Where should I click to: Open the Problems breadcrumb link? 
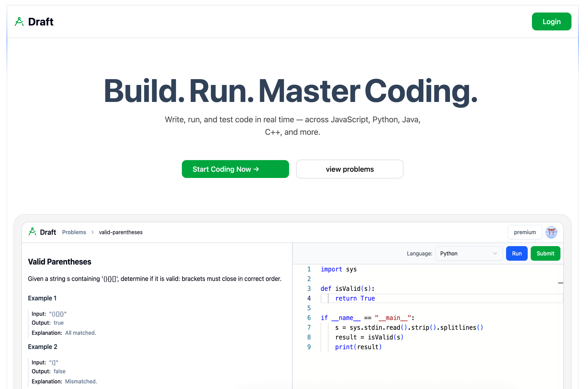click(74, 232)
